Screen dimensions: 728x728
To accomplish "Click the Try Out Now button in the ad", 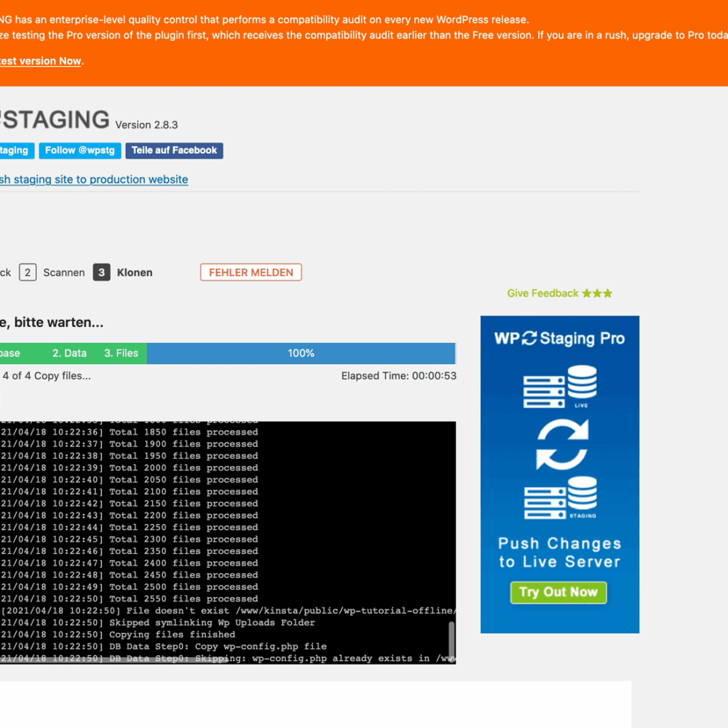I will tap(558, 593).
